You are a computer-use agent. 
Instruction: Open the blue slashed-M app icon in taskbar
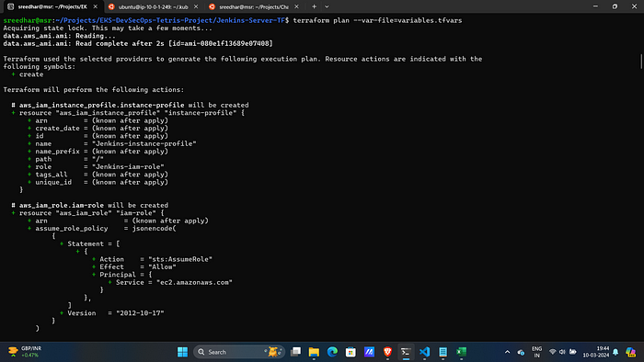[369, 352]
